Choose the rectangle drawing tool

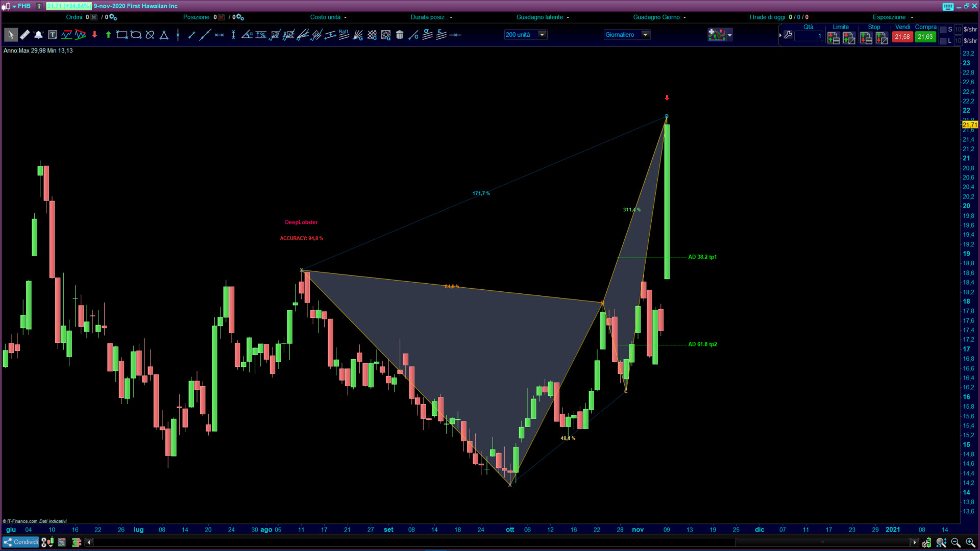click(121, 35)
